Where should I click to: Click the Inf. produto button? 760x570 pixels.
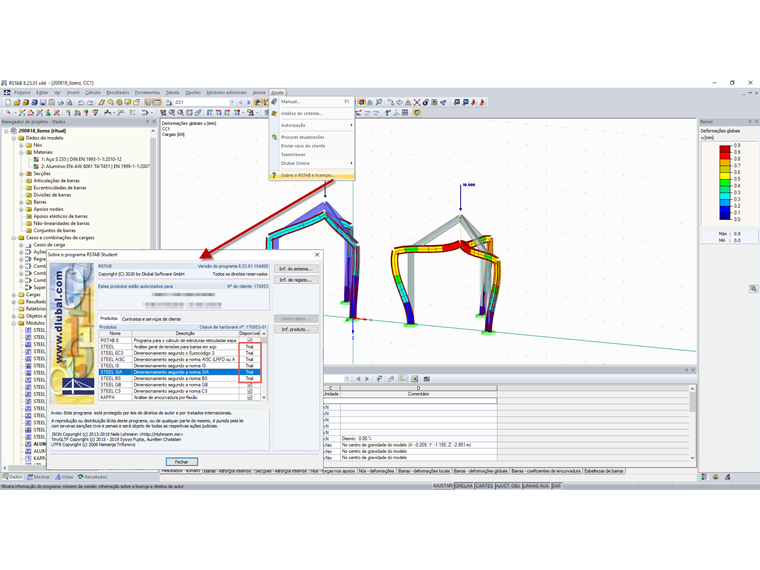coord(296,329)
